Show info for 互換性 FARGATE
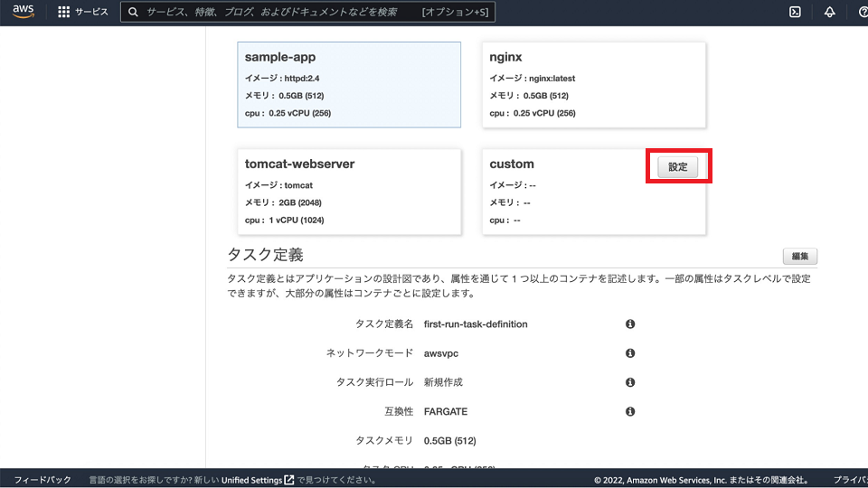868x488 pixels. (630, 411)
